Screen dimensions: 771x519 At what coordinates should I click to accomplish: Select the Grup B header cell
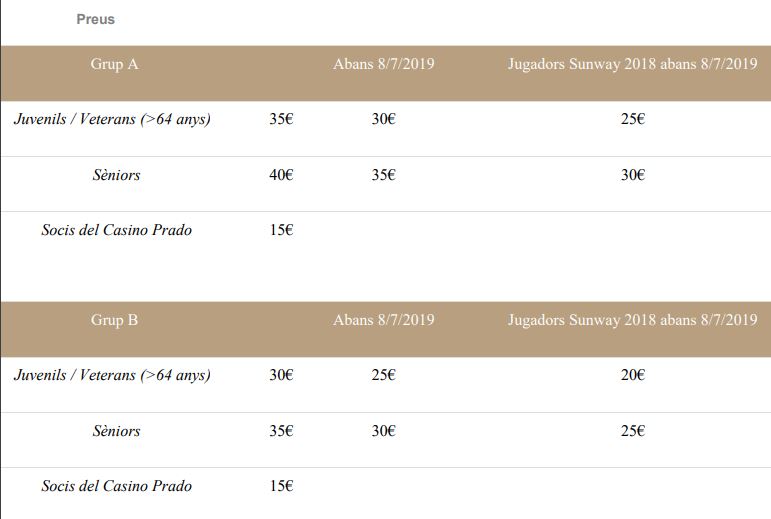[114, 320]
